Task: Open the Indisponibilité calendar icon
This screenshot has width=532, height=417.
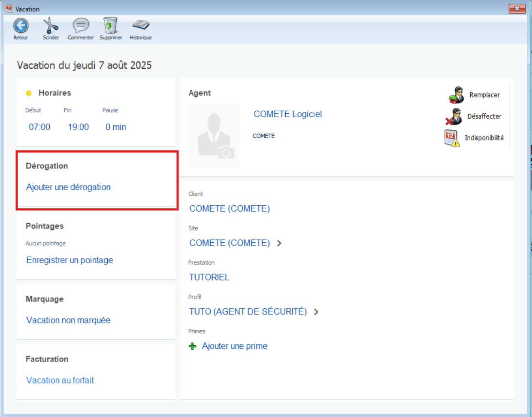Action: pyautogui.click(x=452, y=138)
